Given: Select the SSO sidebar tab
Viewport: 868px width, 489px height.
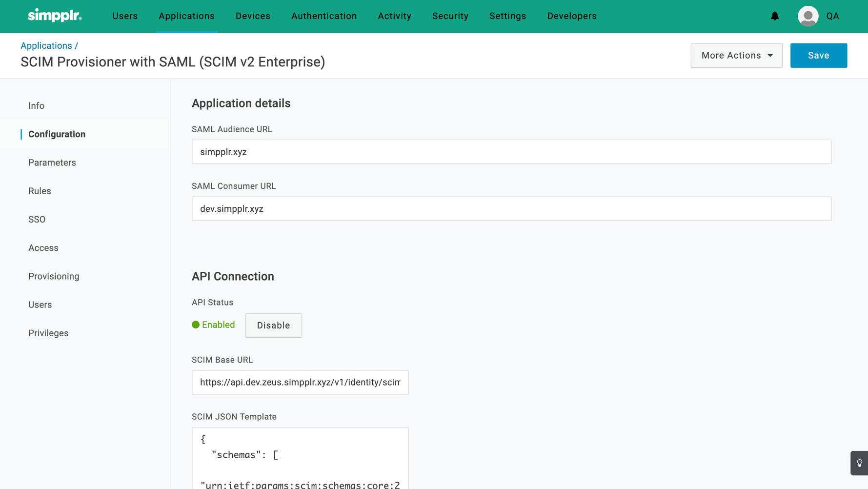Looking at the screenshot, I should click(x=37, y=220).
